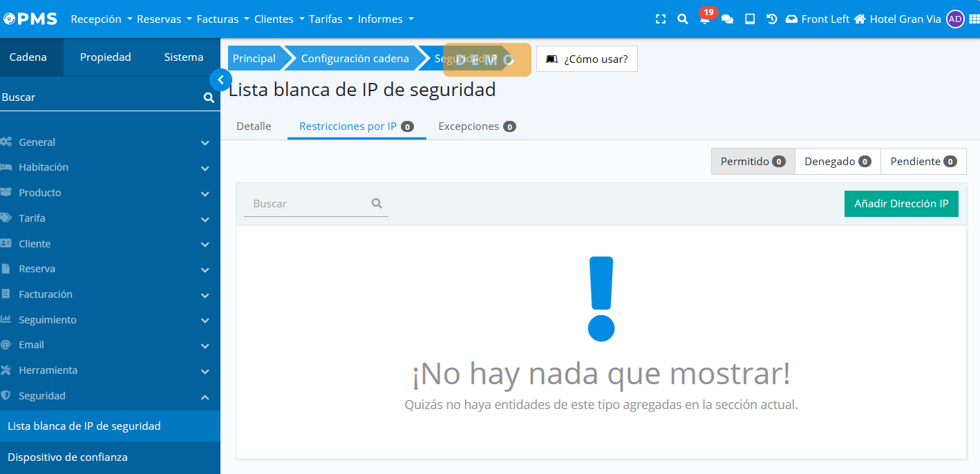Filter by Permitido status

pyautogui.click(x=753, y=161)
